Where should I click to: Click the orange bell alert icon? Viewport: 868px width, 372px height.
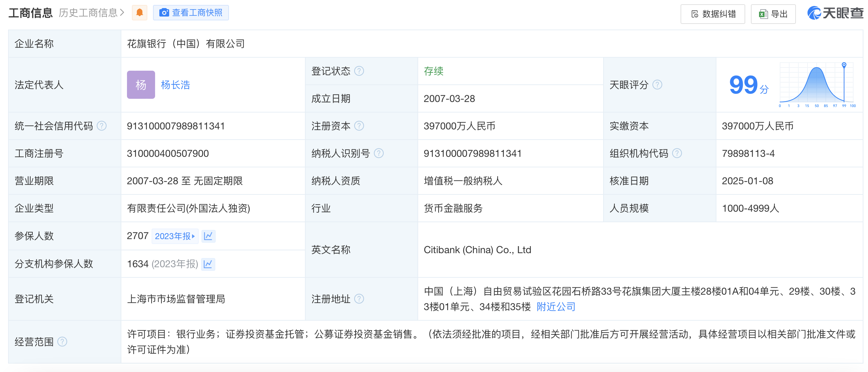tap(140, 13)
